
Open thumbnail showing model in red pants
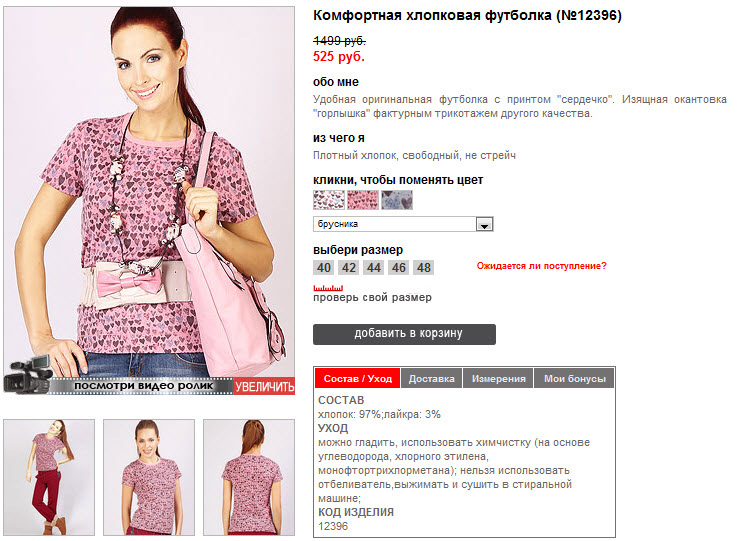[x=49, y=477]
